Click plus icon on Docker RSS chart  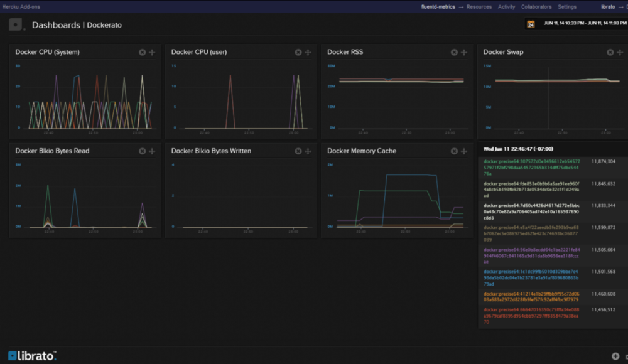(464, 53)
